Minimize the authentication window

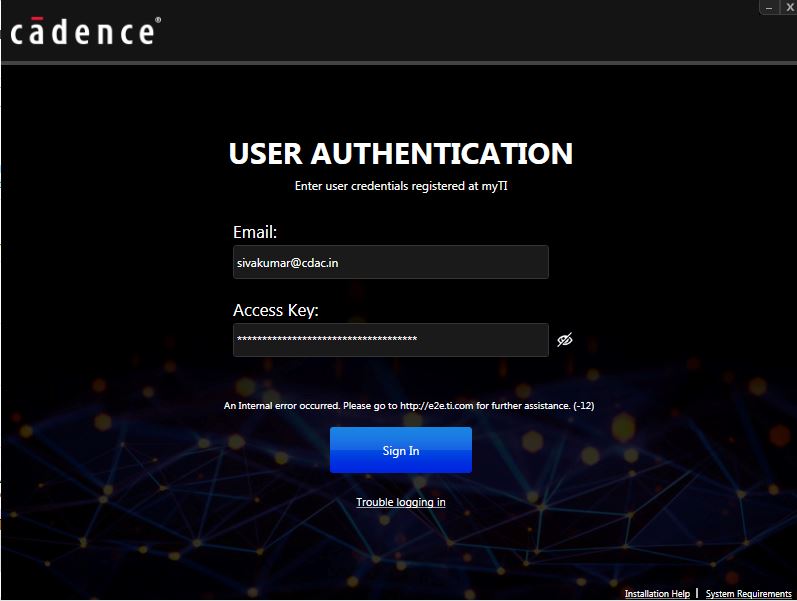(x=769, y=7)
